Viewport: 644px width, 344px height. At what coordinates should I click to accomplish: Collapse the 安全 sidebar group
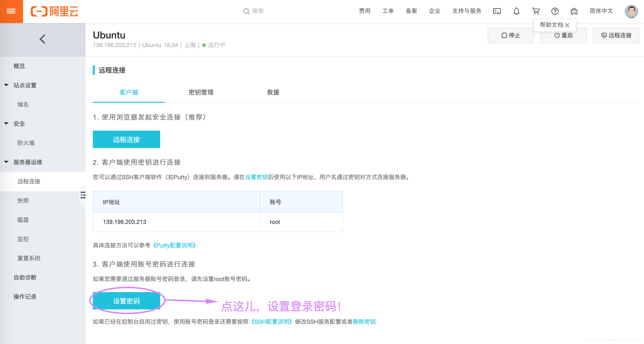pos(6,124)
